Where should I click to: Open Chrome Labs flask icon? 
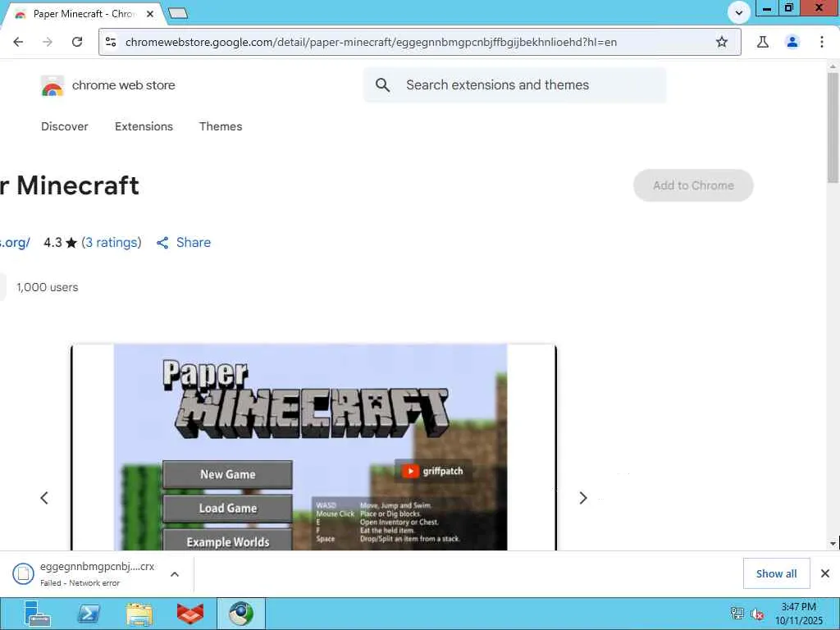pyautogui.click(x=763, y=42)
